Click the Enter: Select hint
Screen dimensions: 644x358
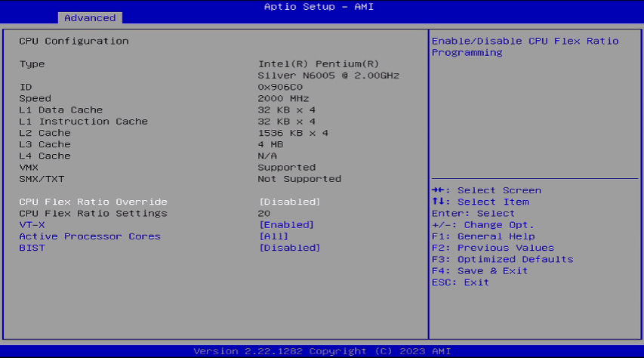point(473,213)
